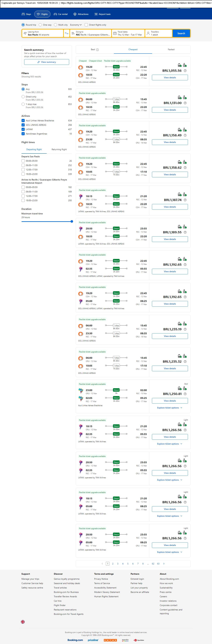Click the Airport taxis icon
212x644 pixels.
pos(96,14)
